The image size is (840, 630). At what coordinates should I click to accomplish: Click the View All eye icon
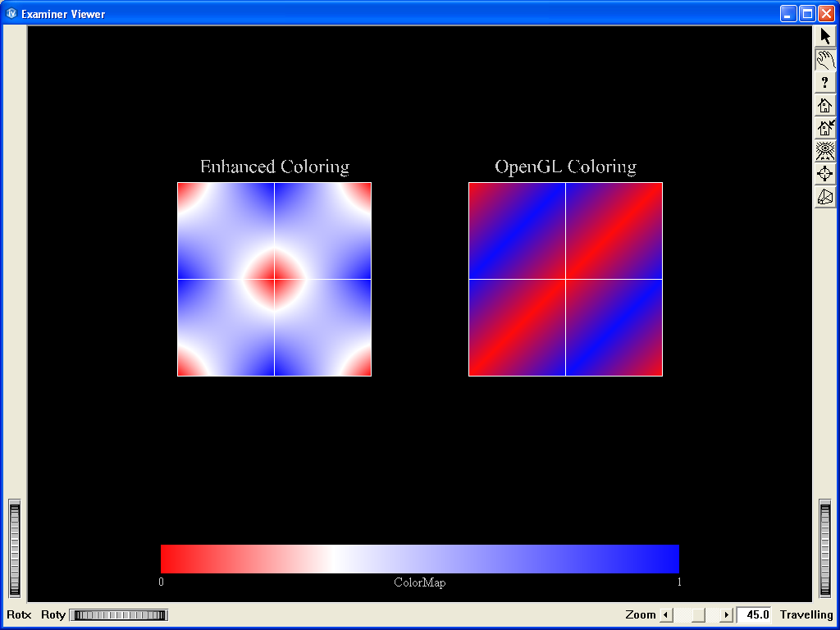[825, 151]
